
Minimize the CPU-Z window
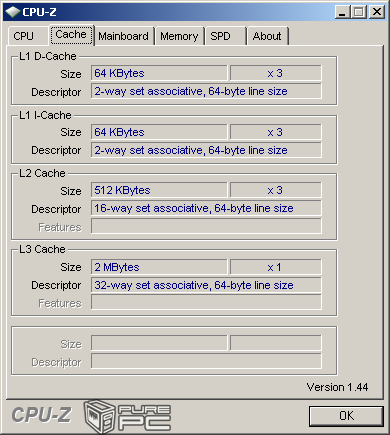point(342,12)
